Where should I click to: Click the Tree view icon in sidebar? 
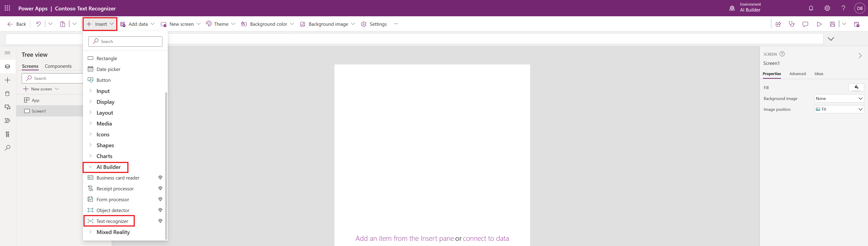(x=8, y=54)
